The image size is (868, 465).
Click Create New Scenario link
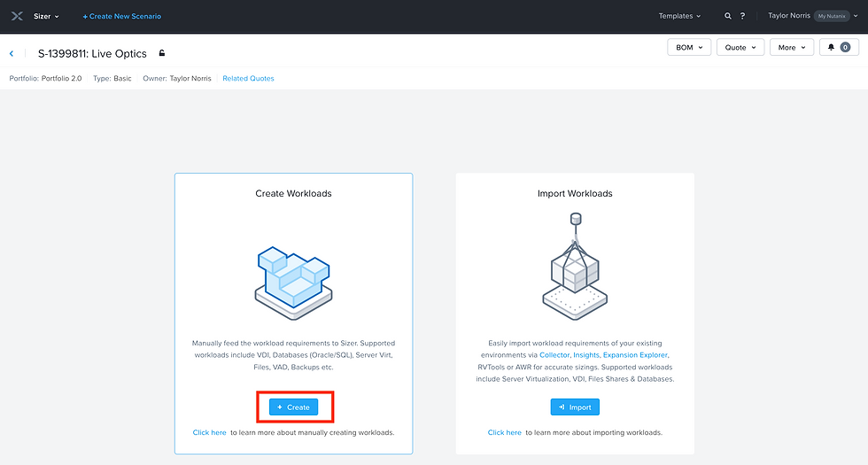(122, 16)
